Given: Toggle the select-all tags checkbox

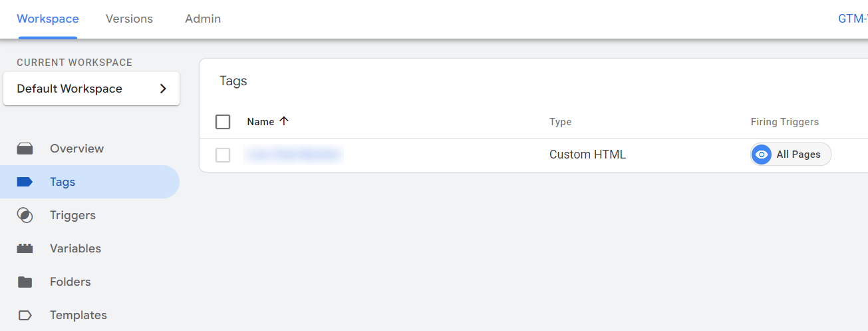Looking at the screenshot, I should click(x=223, y=122).
